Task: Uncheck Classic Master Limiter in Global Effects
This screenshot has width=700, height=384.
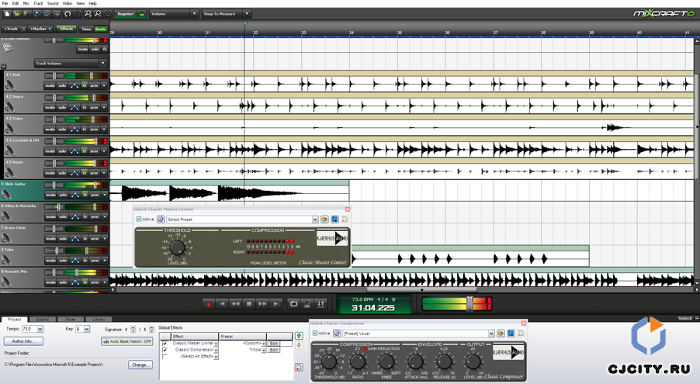Action: [x=165, y=343]
